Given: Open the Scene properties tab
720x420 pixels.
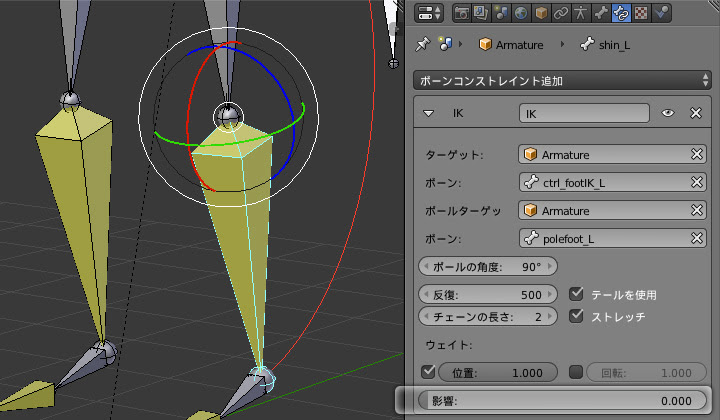Looking at the screenshot, I should 501,13.
